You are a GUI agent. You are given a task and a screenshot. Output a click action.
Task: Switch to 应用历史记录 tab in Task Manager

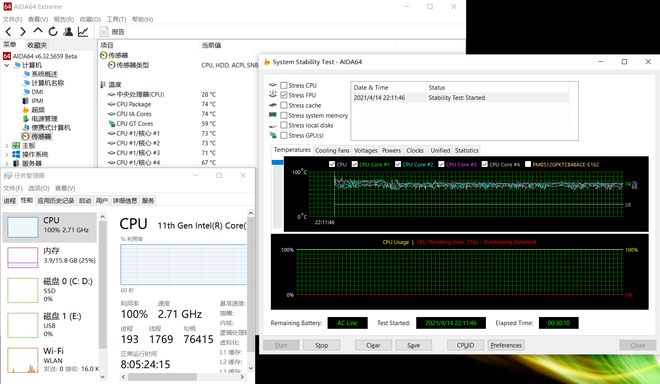pos(56,201)
